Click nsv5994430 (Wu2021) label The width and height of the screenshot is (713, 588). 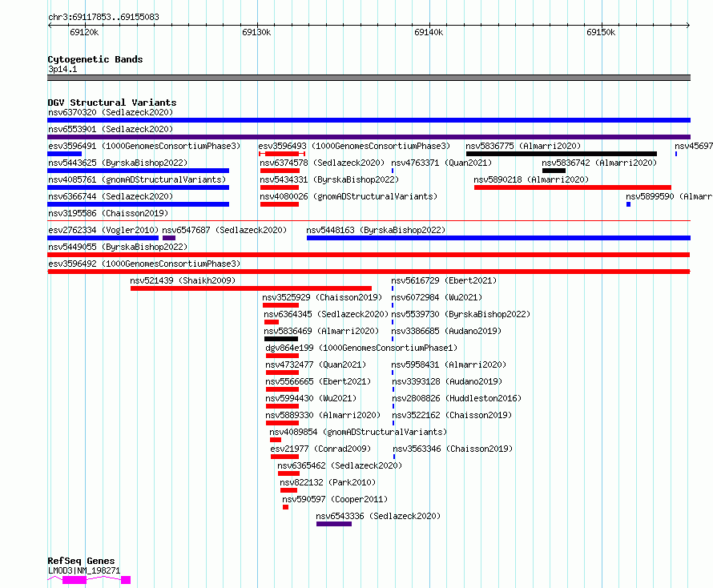[311, 398]
